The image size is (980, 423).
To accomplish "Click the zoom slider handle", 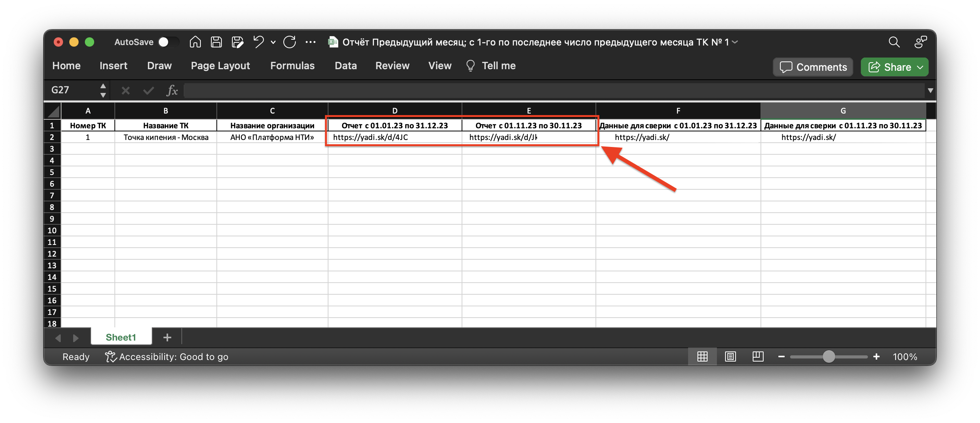I will coord(829,357).
